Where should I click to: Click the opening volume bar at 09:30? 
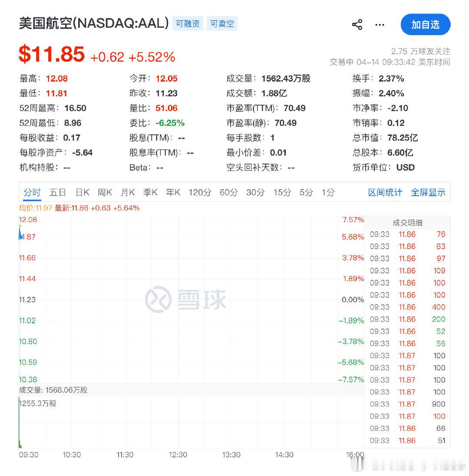19,423
